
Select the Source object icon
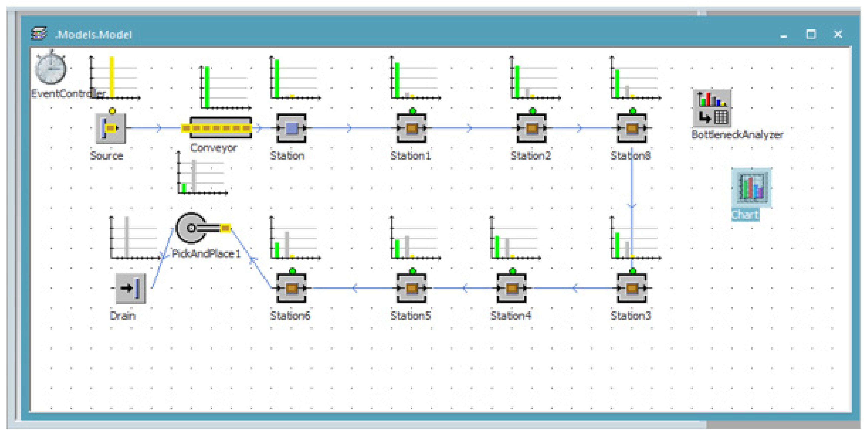(x=111, y=128)
